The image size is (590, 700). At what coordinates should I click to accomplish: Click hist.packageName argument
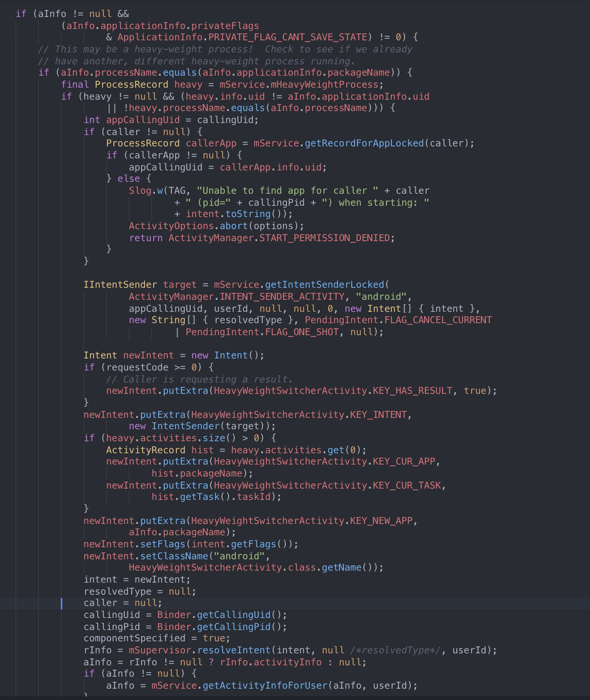pyautogui.click(x=197, y=473)
